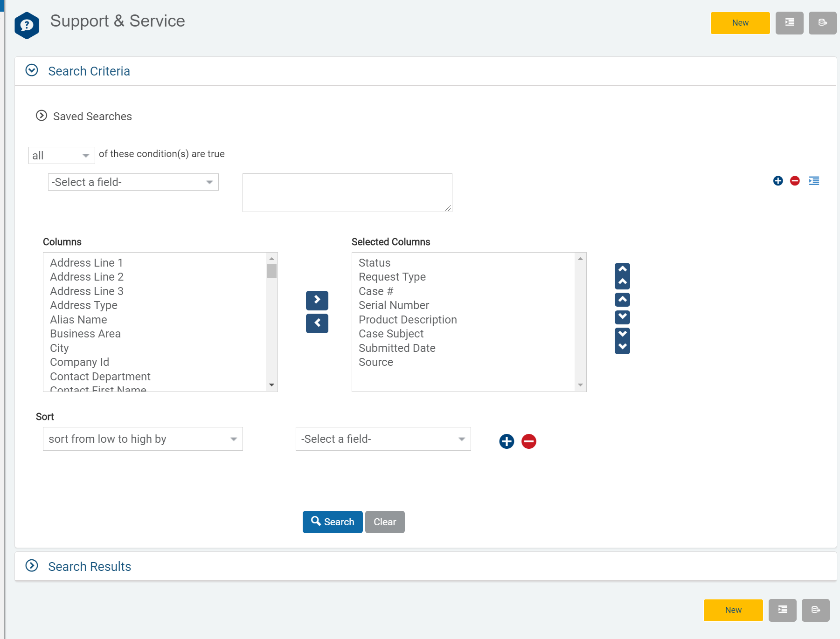The height and width of the screenshot is (639, 840).
Task: Remove the search condition row
Action: pos(795,181)
